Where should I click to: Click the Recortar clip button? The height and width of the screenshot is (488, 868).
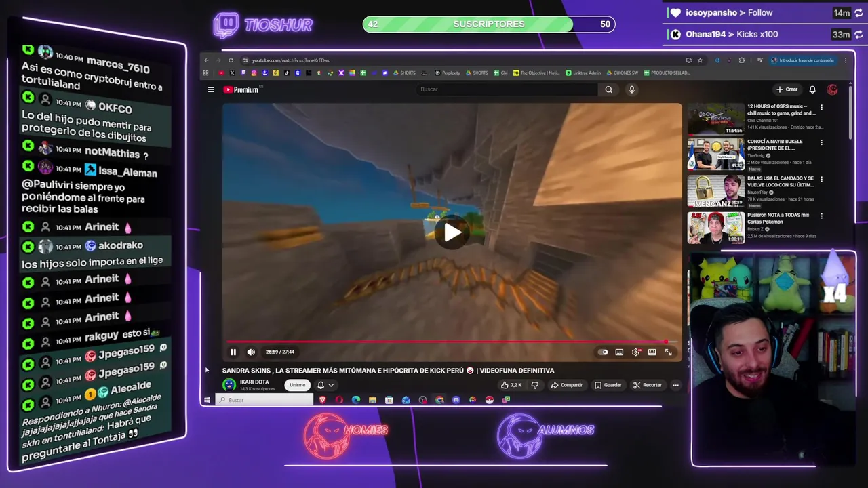pos(648,385)
